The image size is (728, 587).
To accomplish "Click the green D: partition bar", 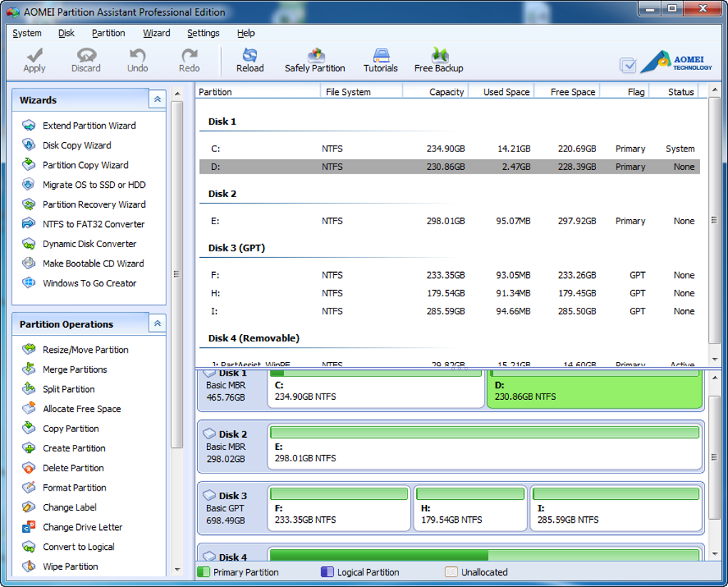I will point(595,390).
